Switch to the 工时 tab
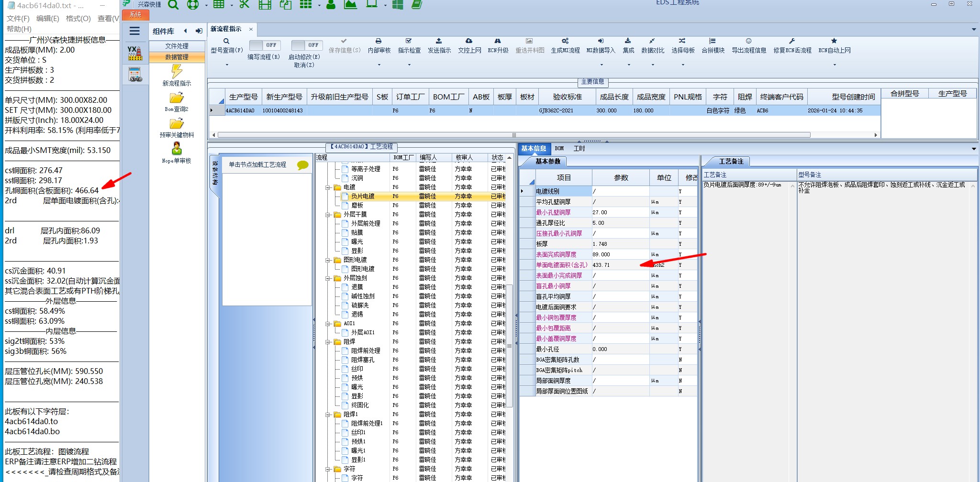 pyautogui.click(x=579, y=149)
